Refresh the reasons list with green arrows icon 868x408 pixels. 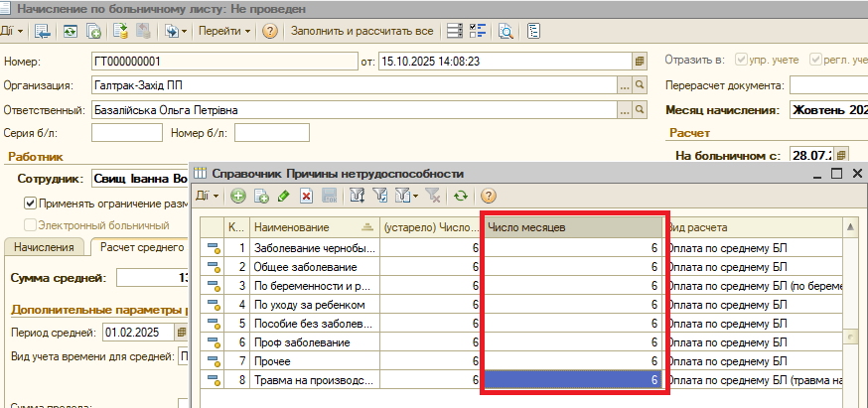coord(461,197)
